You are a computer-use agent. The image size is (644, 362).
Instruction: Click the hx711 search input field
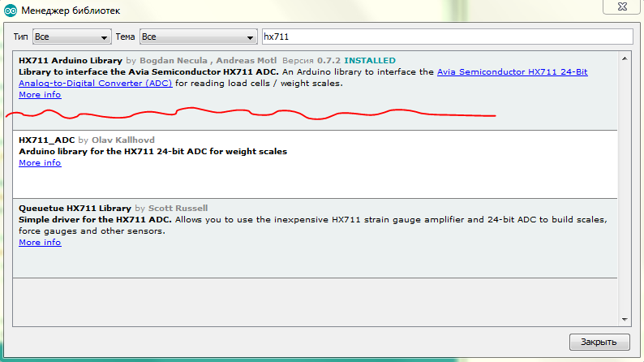(x=447, y=37)
